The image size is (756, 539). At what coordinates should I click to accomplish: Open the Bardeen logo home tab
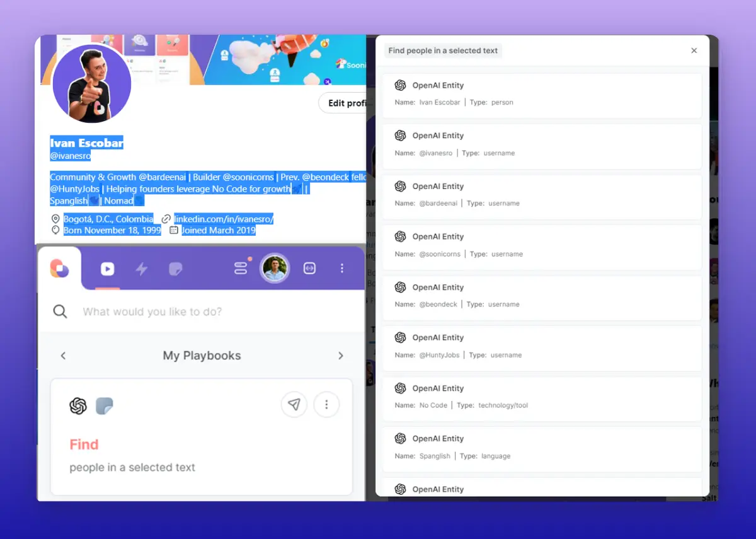point(60,269)
